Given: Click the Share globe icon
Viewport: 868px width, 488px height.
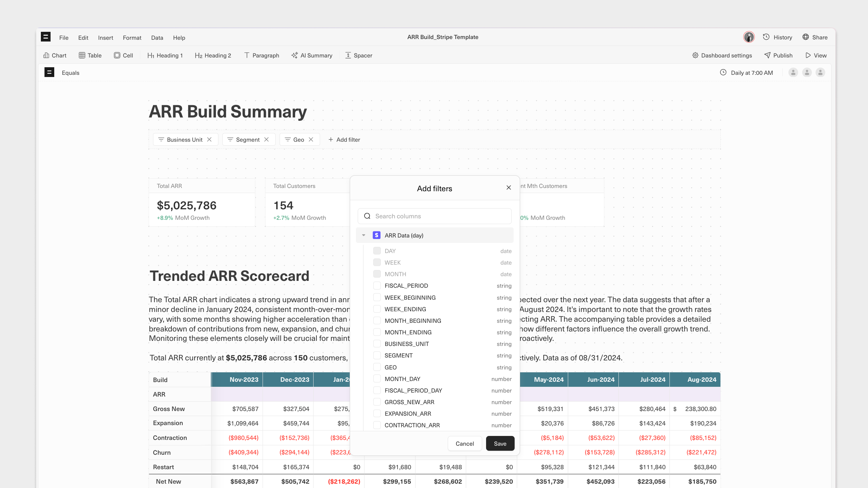Looking at the screenshot, I should click(x=806, y=37).
